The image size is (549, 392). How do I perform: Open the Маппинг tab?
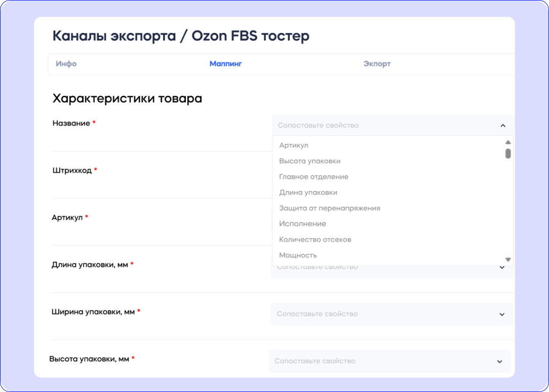tap(225, 64)
